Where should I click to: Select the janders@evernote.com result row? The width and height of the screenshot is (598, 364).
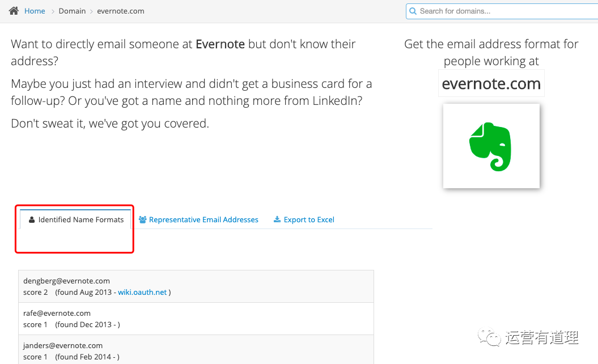tap(196, 350)
